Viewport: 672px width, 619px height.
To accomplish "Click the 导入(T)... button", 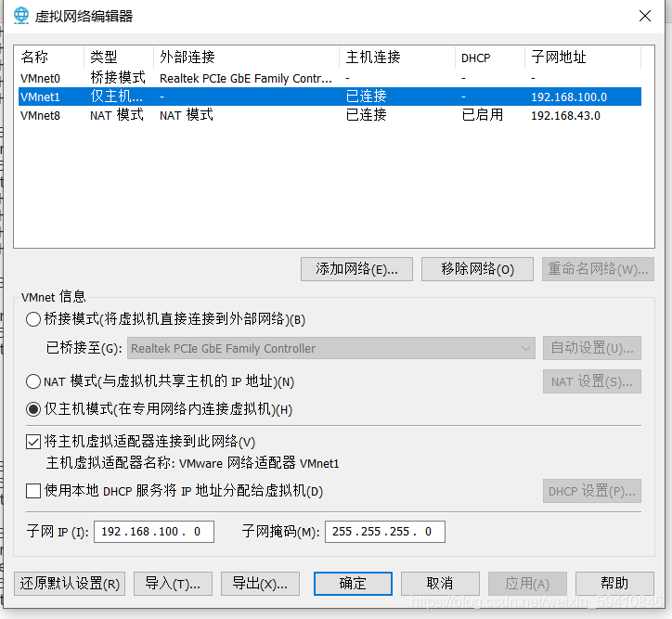I will (x=173, y=584).
